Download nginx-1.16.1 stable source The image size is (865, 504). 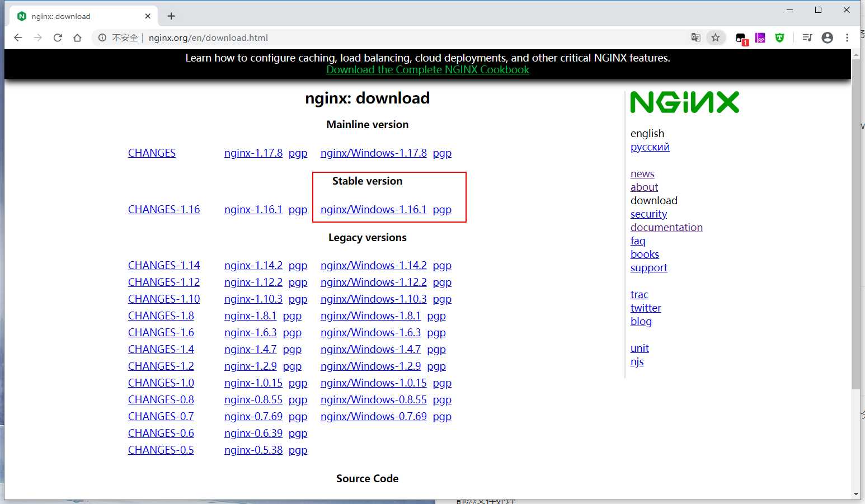coord(253,209)
